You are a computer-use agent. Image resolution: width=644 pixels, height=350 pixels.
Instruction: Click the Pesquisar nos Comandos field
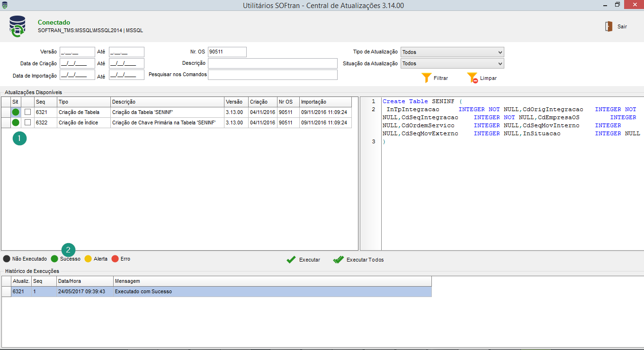[272, 75]
